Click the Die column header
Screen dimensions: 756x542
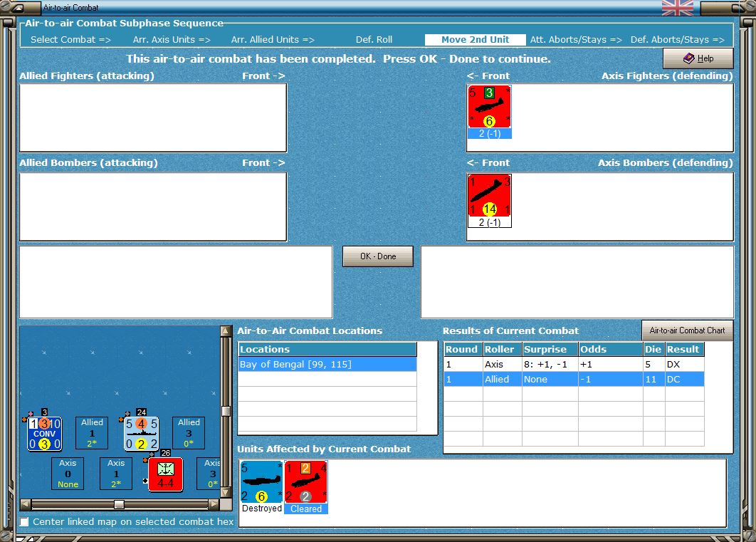coord(653,349)
